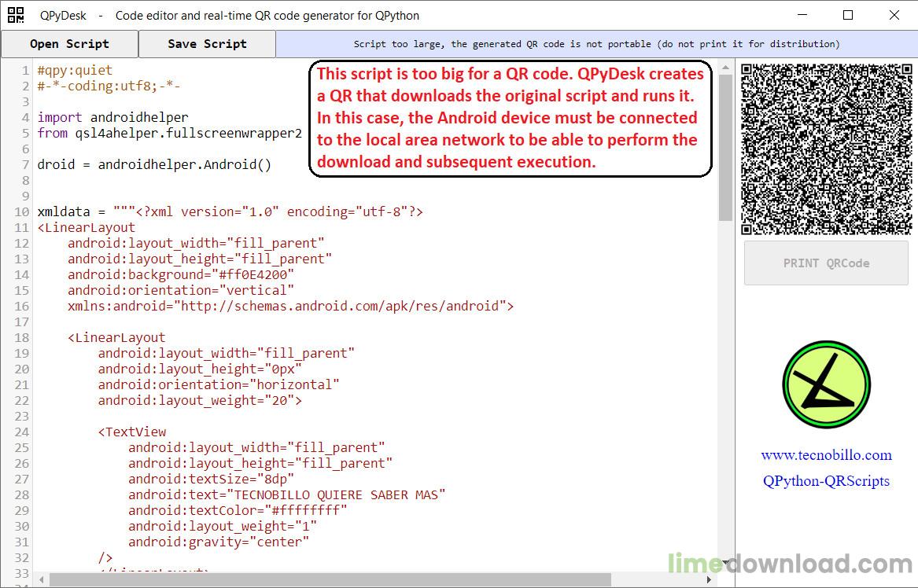
Task: Click the 'droid = androidhelper.Android()' line
Action: coord(154,164)
